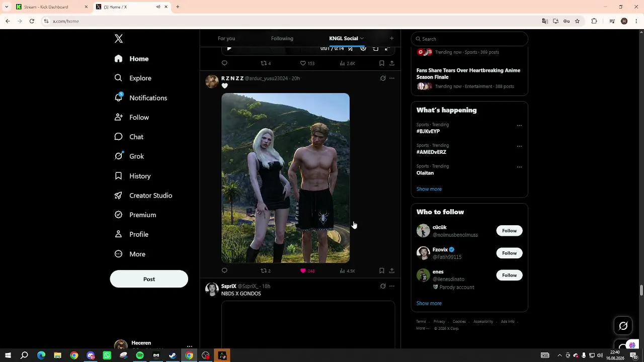This screenshot has height=362, width=644.
Task: Reply to the post with 153 likes
Action: tap(224, 63)
